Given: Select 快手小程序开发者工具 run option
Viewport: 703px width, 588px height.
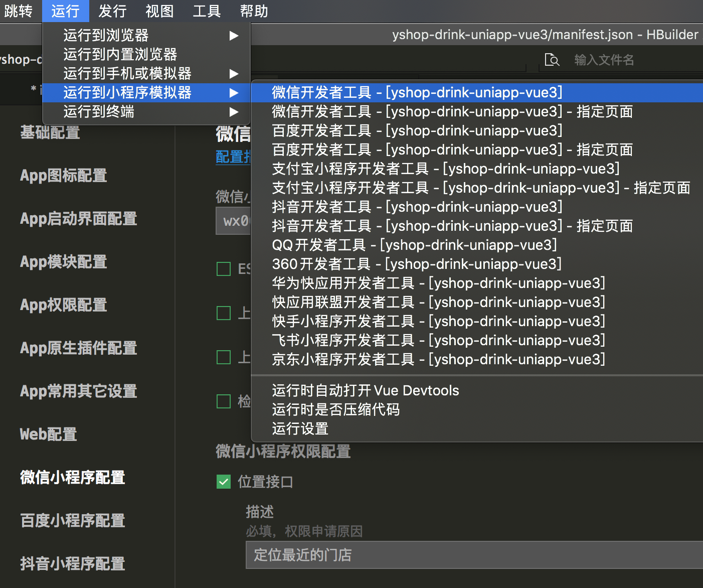Looking at the screenshot, I should point(477,322).
